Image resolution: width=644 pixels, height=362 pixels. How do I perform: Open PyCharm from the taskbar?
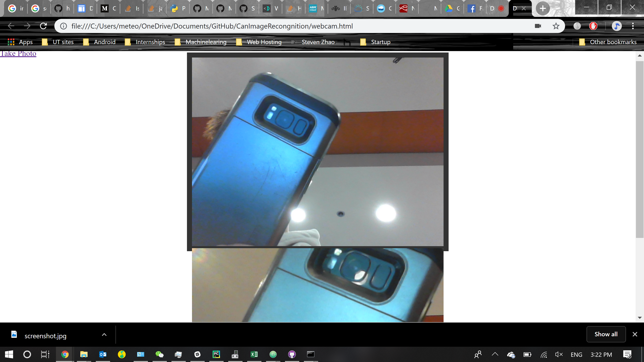click(216, 354)
